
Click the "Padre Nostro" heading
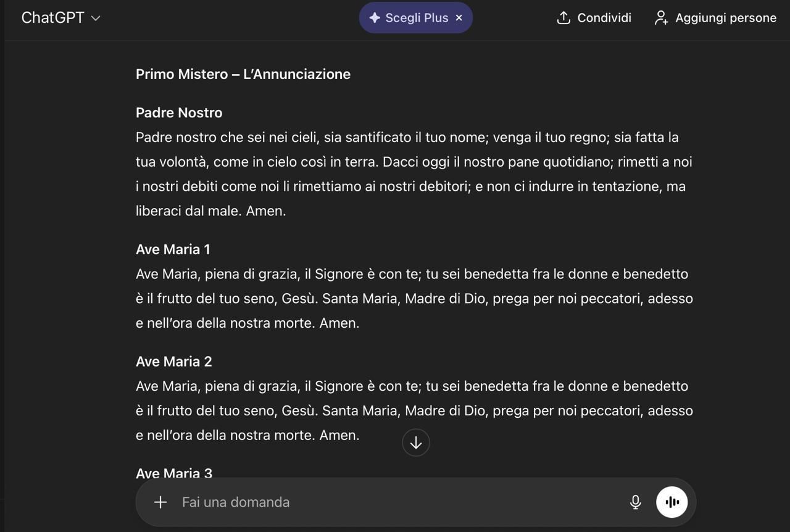(179, 112)
